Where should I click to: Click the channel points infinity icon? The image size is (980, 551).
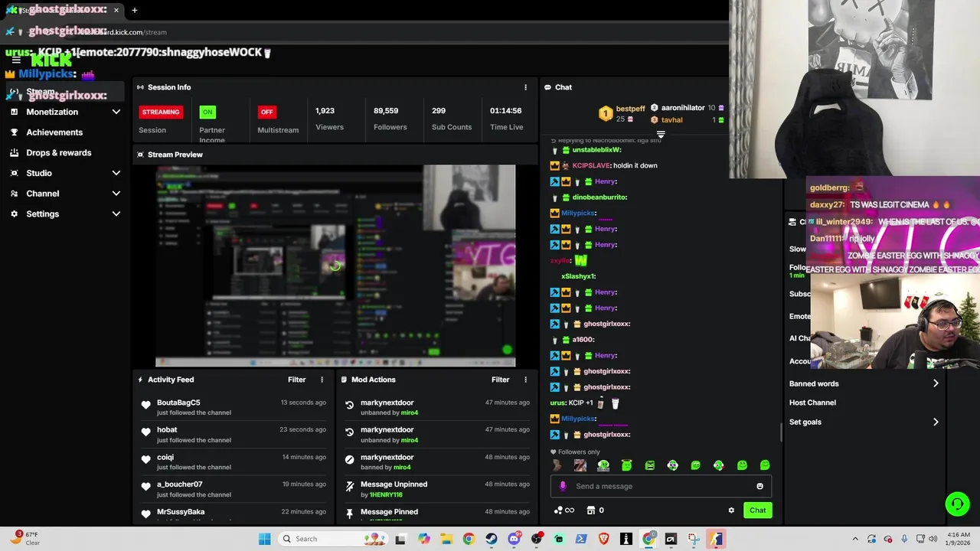pyautogui.click(x=569, y=510)
